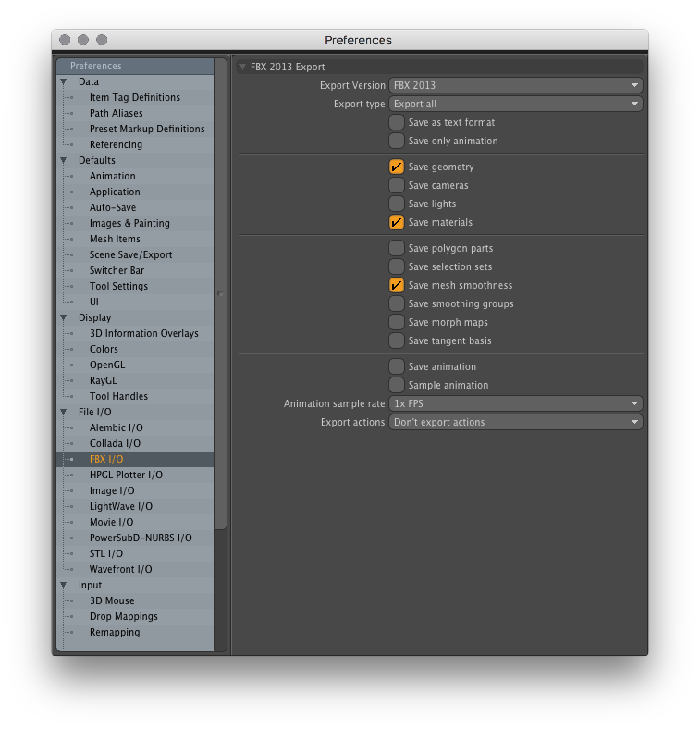Open Application defaults page
This screenshot has height=730, width=700.
click(135, 192)
